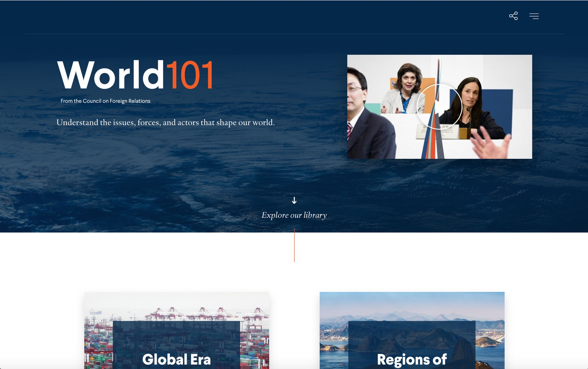
Task: Click the share icon in the header
Action: click(513, 16)
